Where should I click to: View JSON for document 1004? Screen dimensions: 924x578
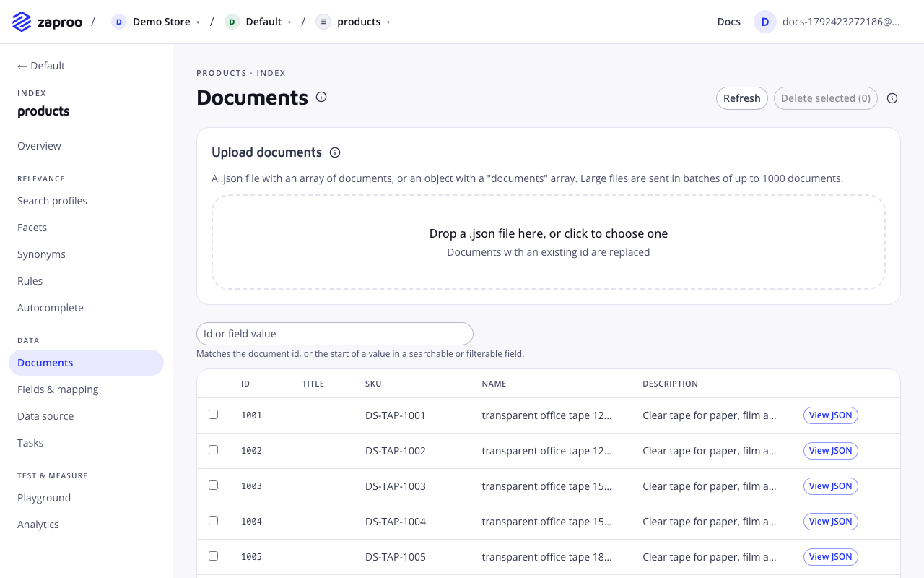click(x=831, y=522)
